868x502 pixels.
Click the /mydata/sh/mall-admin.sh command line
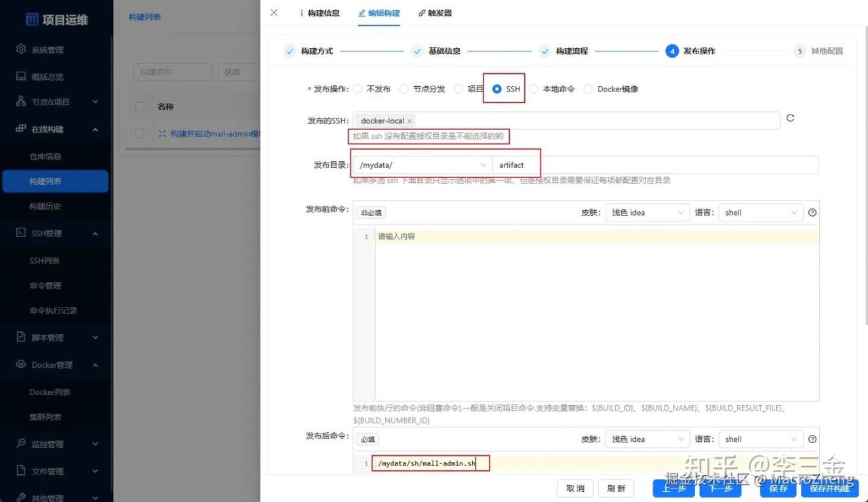(427, 463)
